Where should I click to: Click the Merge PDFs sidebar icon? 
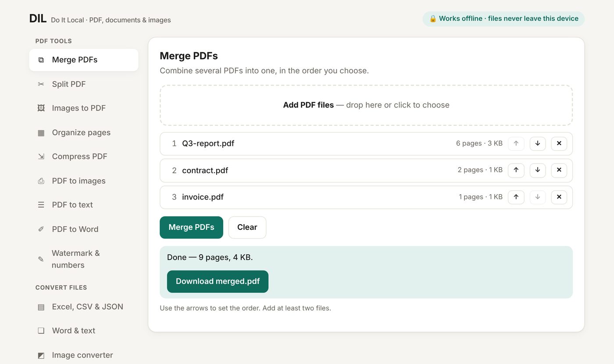(x=41, y=60)
